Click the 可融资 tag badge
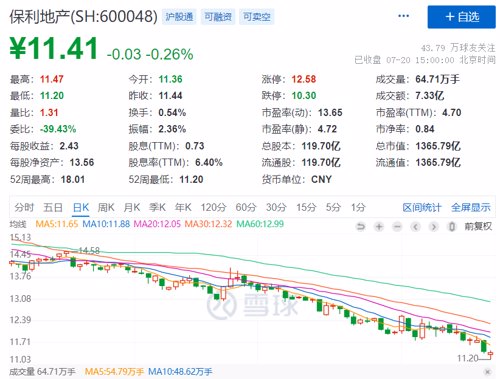This screenshot has height=379, width=500. coord(218,17)
